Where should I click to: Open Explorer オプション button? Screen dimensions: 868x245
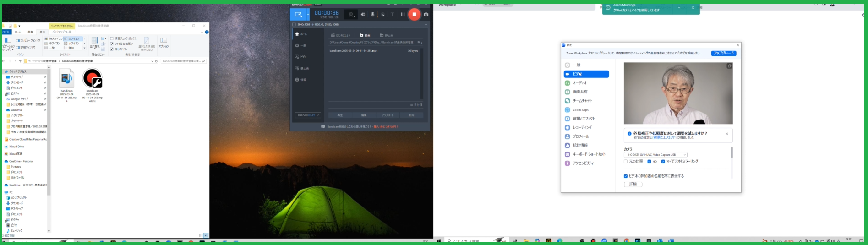(164, 43)
